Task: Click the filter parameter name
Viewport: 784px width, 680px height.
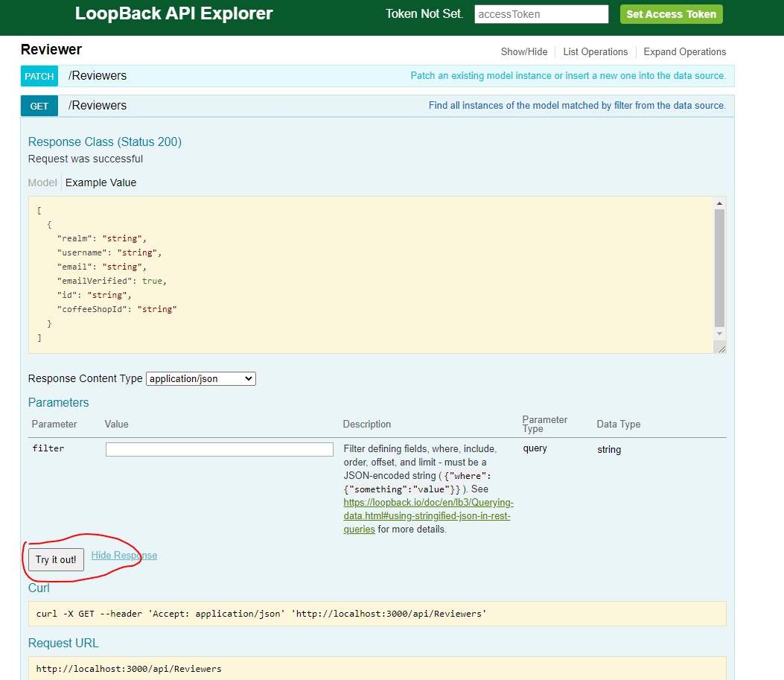Action: tap(48, 448)
